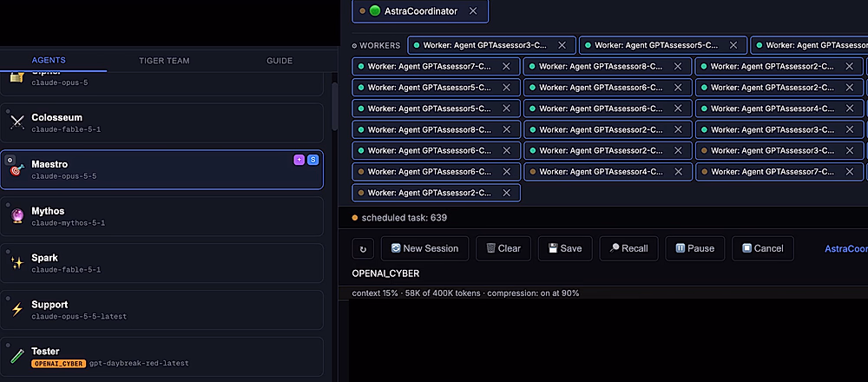Select the Maestro agent card
868x382 pixels.
pos(161,170)
